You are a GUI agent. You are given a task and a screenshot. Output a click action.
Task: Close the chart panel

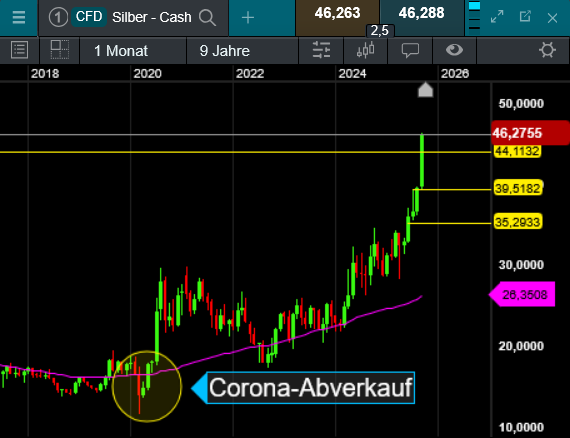click(552, 18)
